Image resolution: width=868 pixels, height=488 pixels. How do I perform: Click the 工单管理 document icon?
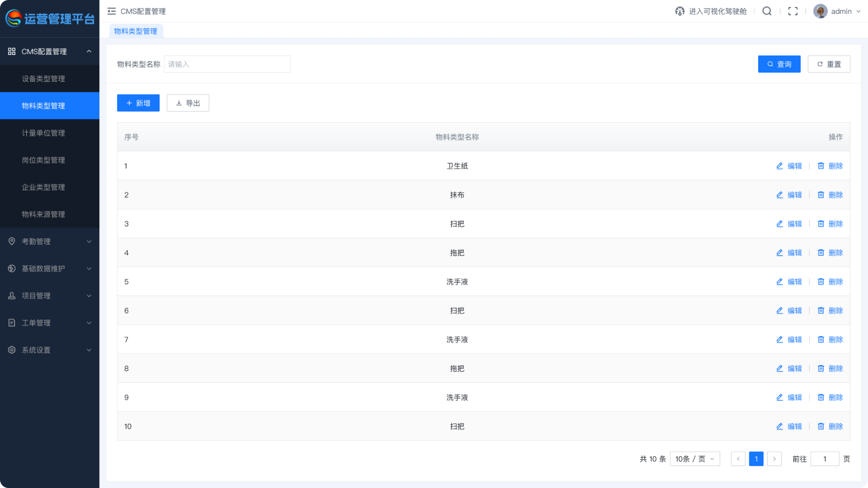(12, 323)
